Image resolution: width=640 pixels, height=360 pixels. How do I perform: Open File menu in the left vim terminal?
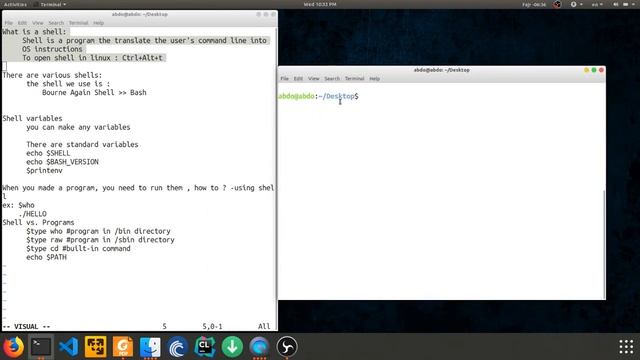(9, 23)
